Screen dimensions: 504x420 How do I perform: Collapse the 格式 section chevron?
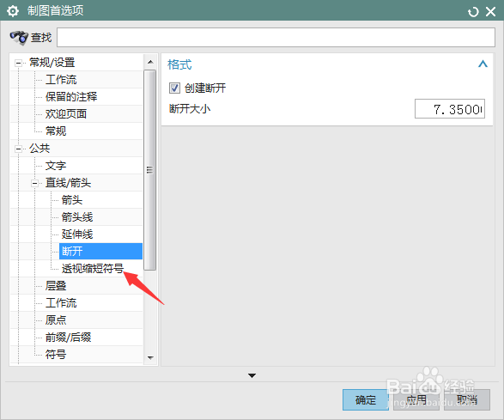click(483, 64)
